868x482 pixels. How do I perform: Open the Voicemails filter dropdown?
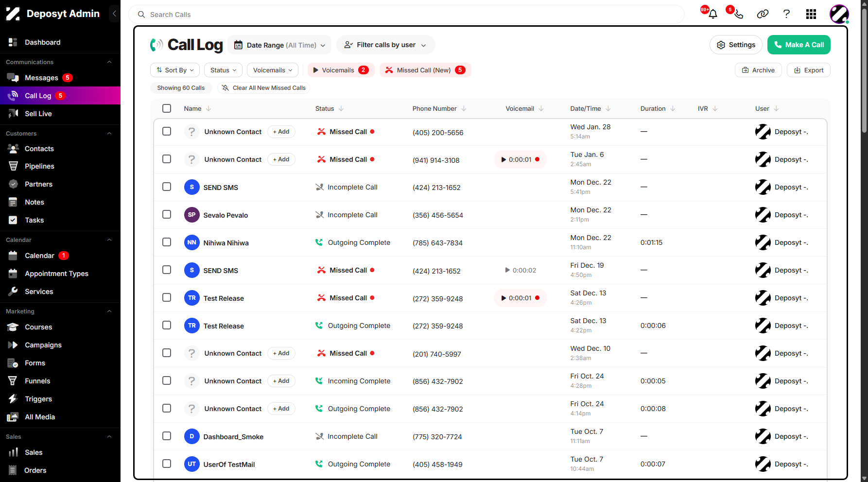pos(273,70)
